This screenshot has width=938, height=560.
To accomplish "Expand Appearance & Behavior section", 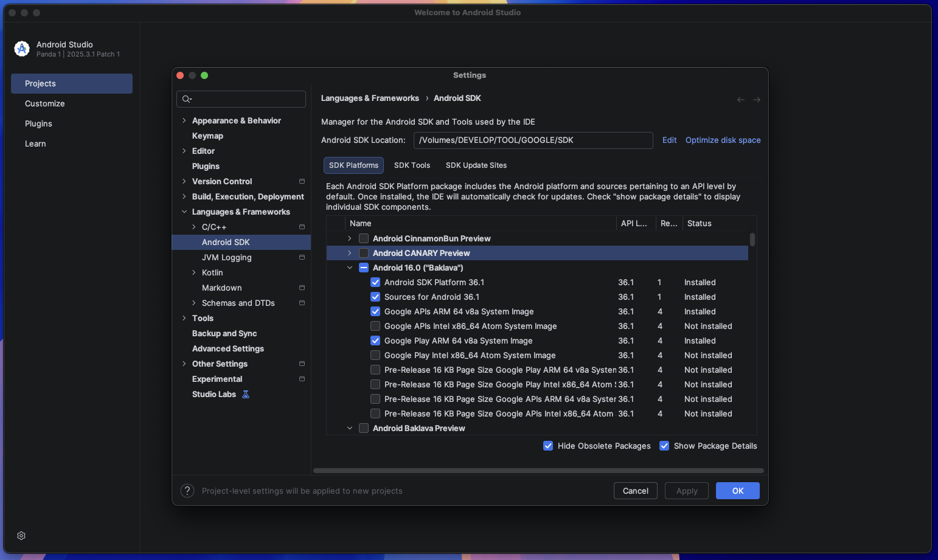I will point(184,120).
